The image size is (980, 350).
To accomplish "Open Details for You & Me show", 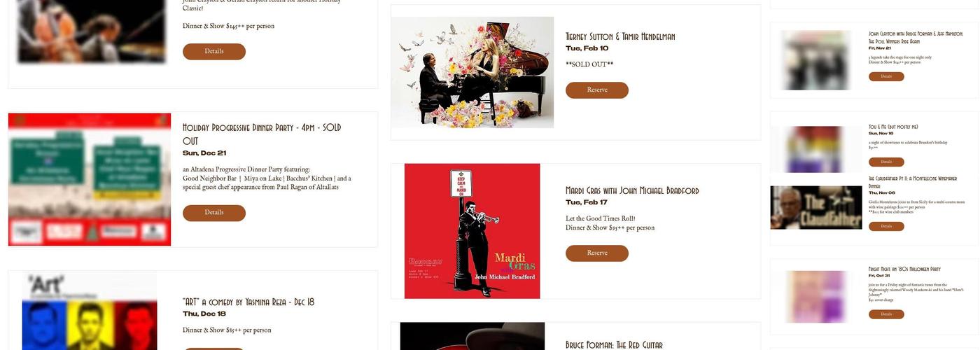I will tap(886, 162).
